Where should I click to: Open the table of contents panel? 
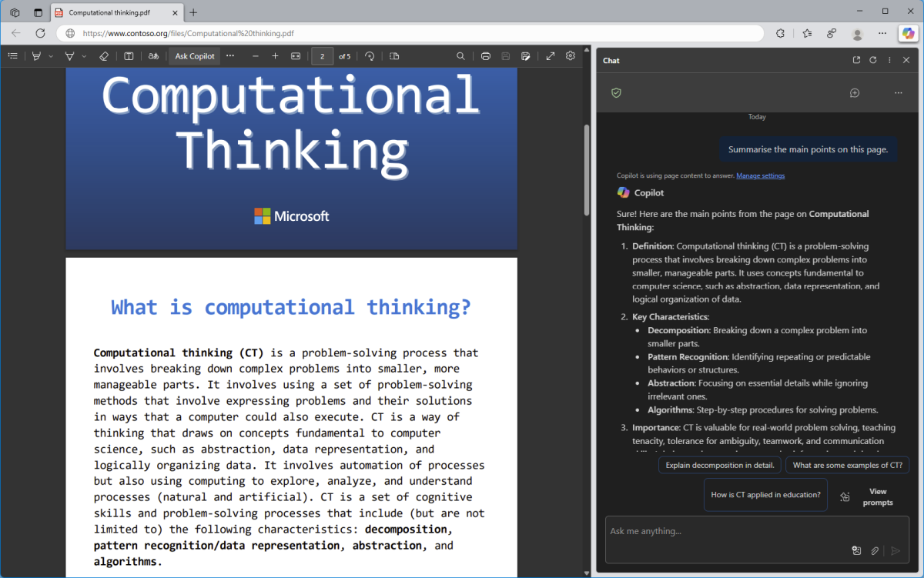[12, 55]
